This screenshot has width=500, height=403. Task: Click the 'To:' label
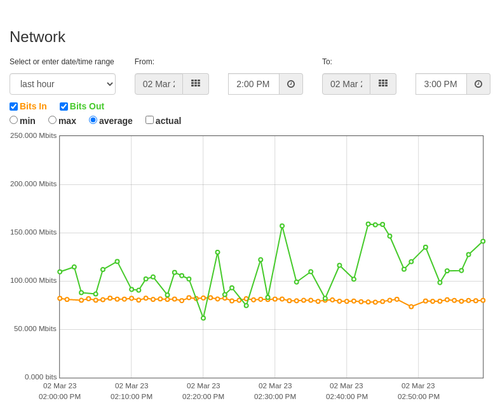(327, 62)
